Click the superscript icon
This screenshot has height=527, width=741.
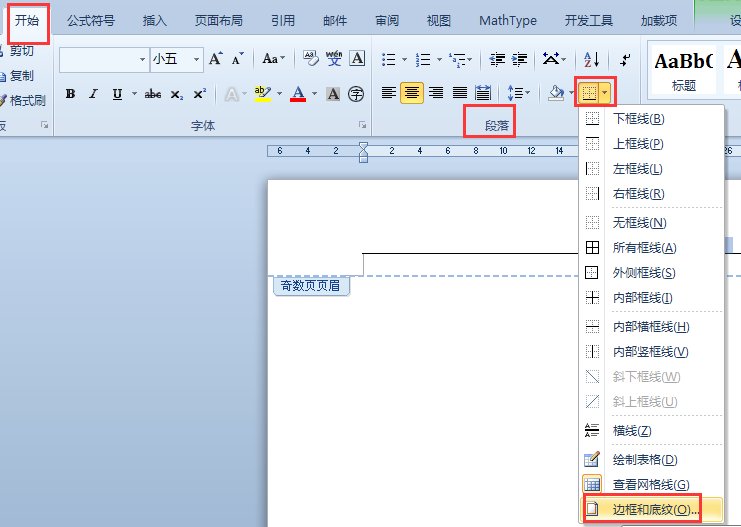pyautogui.click(x=199, y=94)
